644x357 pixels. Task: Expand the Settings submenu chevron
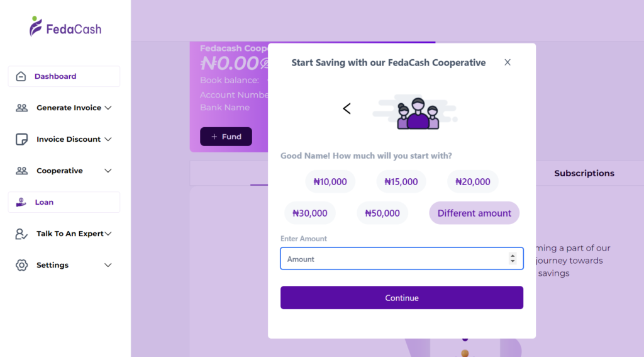click(108, 265)
